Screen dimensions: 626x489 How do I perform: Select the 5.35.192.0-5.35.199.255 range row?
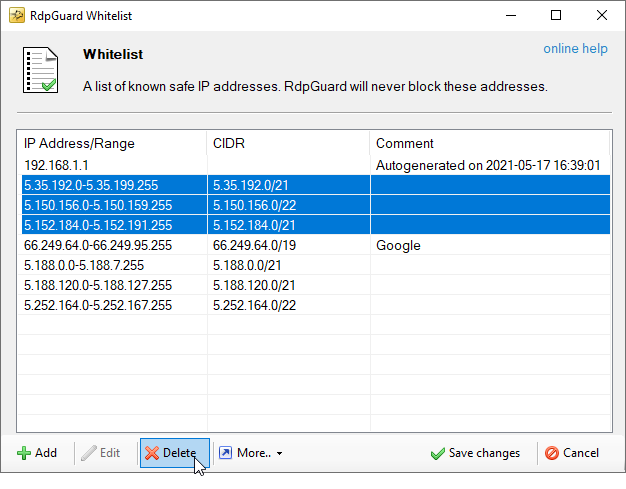point(316,185)
